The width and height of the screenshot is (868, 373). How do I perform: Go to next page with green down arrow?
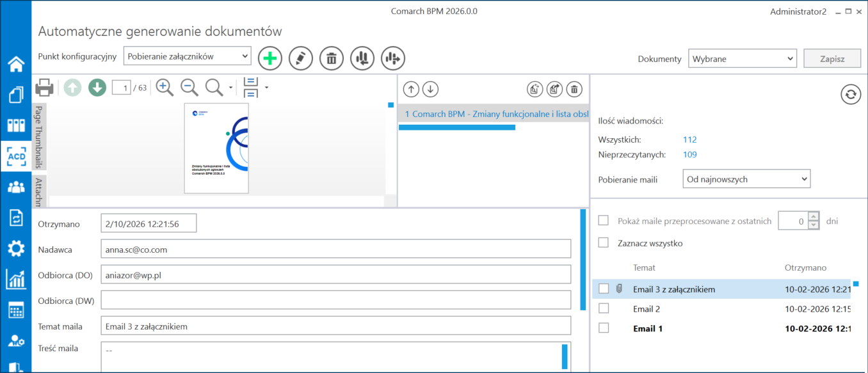pyautogui.click(x=97, y=87)
